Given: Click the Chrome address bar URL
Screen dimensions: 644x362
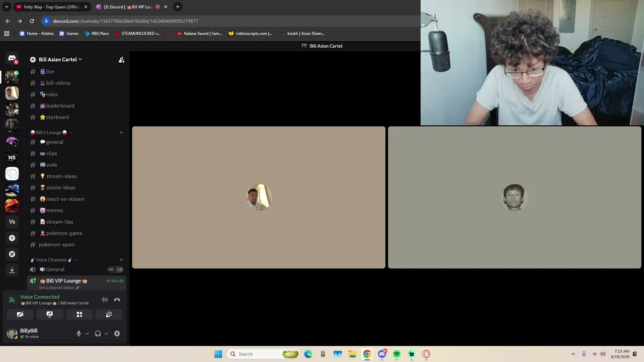Looking at the screenshot, I should coord(125,21).
